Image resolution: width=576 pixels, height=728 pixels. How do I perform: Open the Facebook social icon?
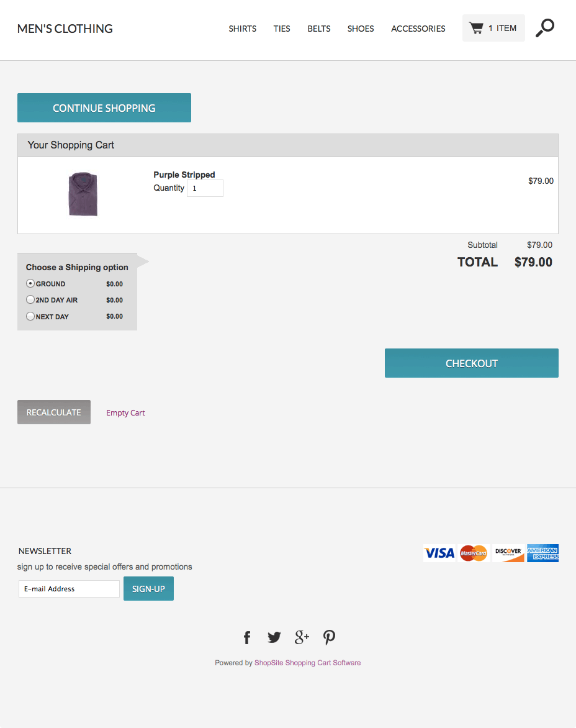[247, 637]
